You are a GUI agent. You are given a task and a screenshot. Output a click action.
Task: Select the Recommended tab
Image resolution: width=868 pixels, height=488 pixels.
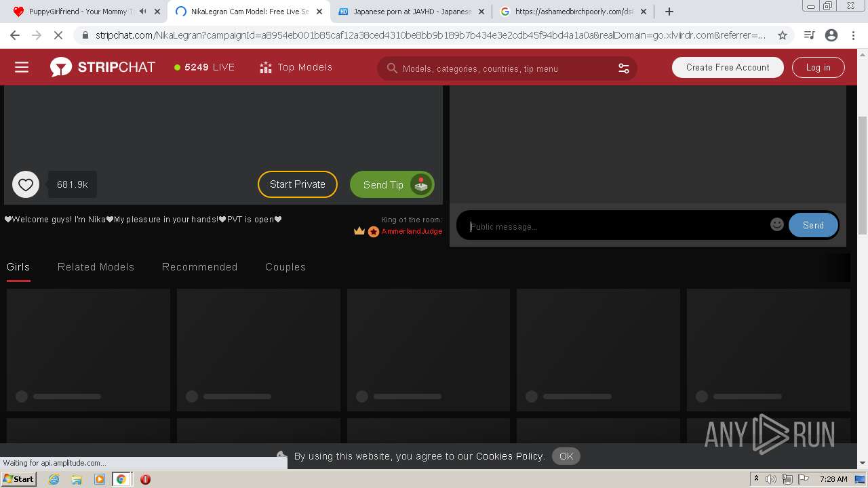click(199, 267)
